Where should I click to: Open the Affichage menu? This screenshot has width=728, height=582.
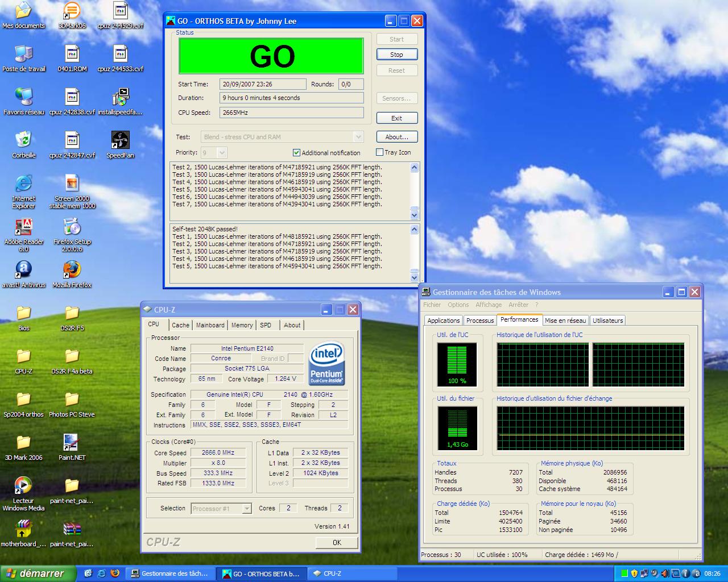pyautogui.click(x=489, y=305)
